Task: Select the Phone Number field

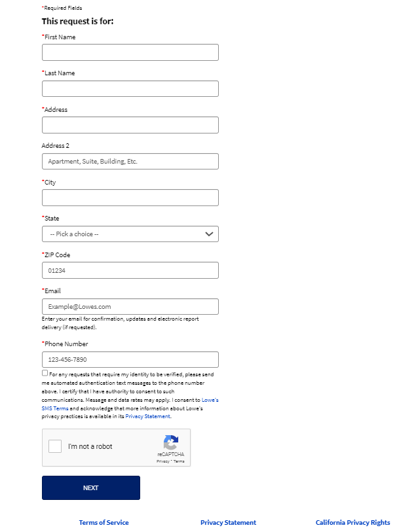Action: 130,360
